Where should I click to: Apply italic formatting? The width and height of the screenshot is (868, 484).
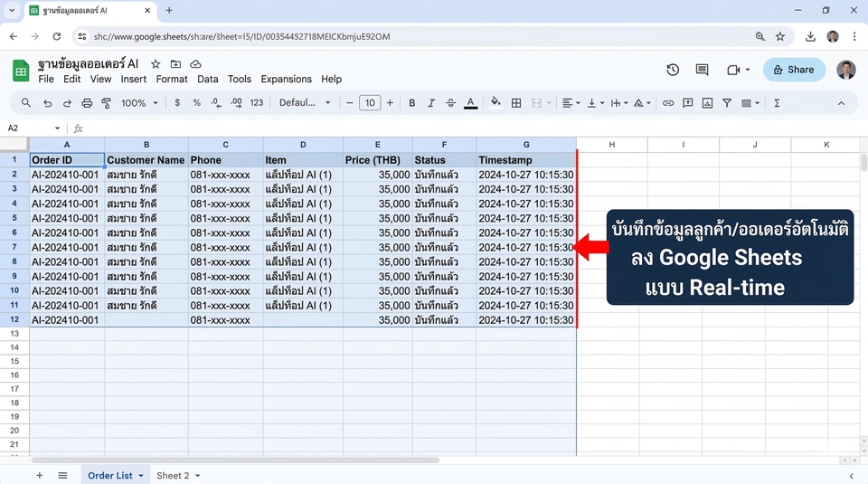430,103
